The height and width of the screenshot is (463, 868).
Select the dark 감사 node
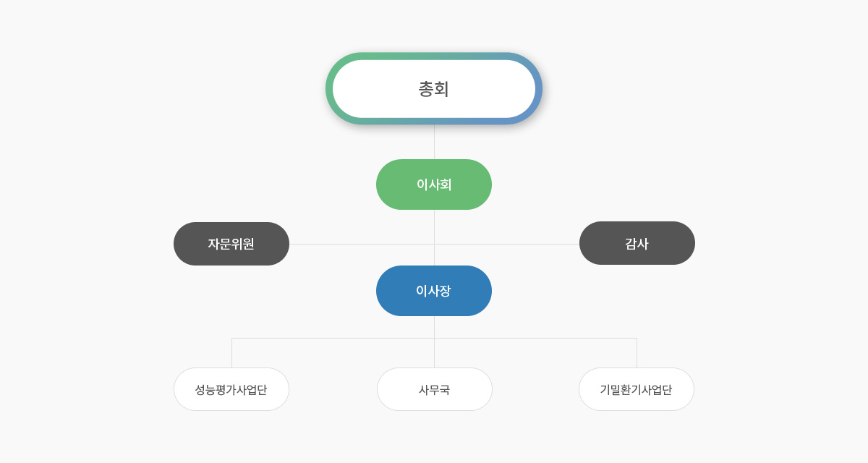click(637, 243)
